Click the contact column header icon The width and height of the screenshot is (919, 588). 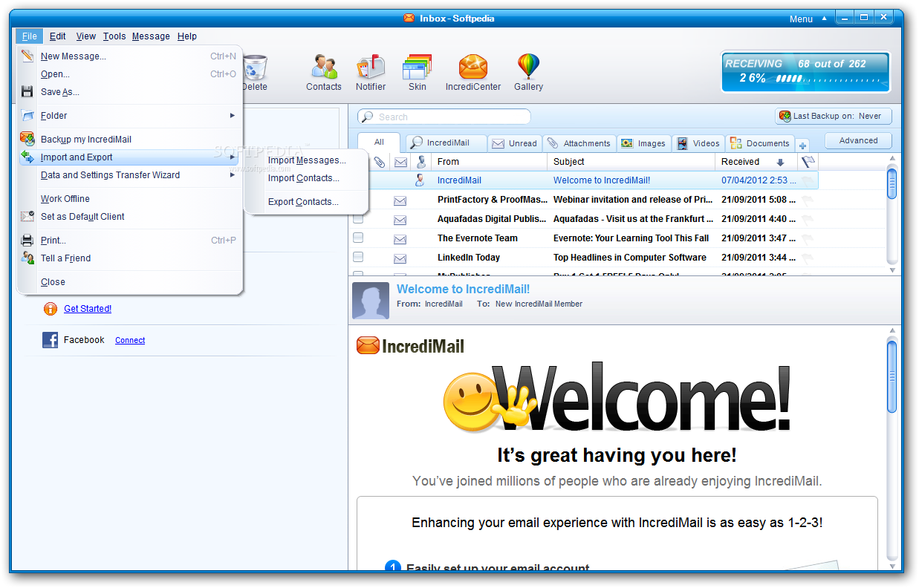click(x=421, y=161)
